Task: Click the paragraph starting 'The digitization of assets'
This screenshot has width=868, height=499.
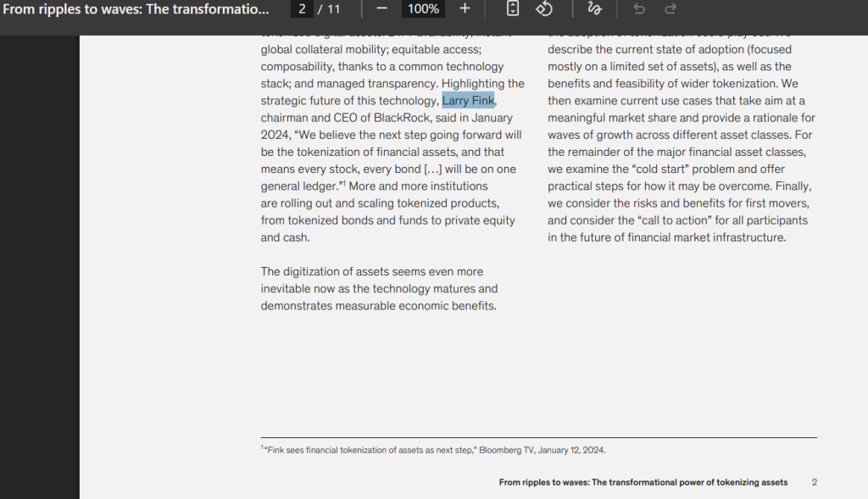Action: (x=379, y=289)
